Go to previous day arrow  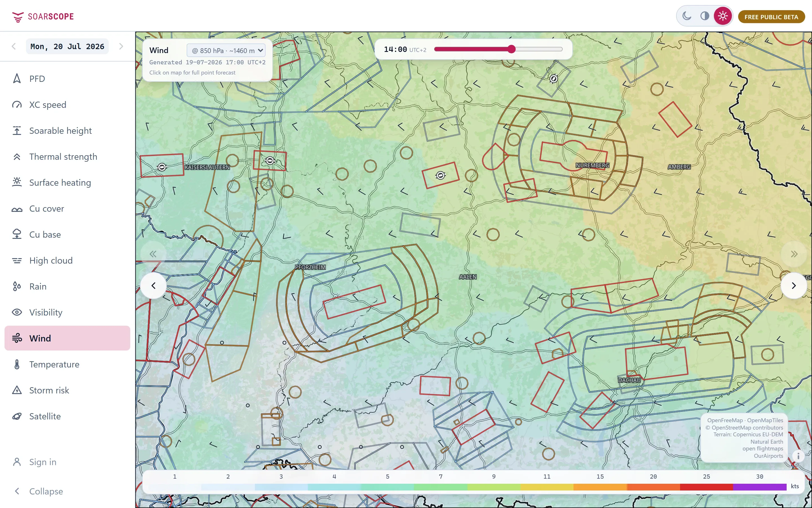point(14,46)
